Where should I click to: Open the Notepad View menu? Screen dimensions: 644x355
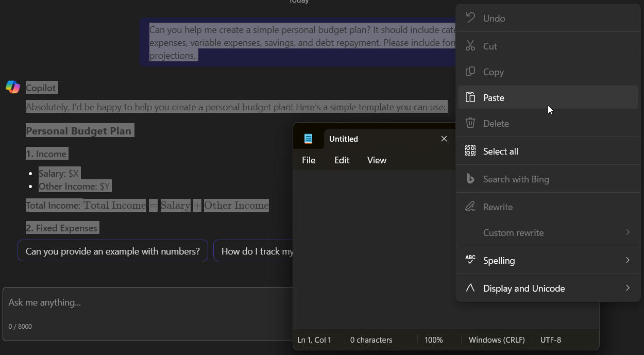[x=377, y=160]
